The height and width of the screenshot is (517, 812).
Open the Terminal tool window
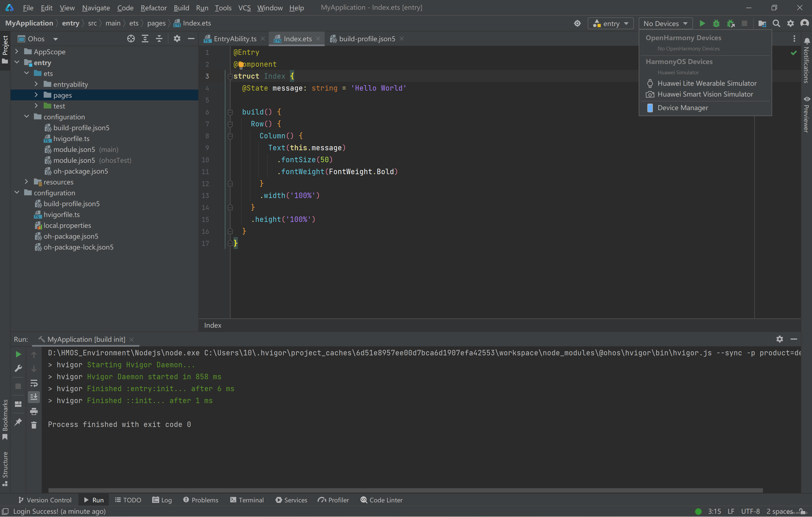tap(247, 500)
